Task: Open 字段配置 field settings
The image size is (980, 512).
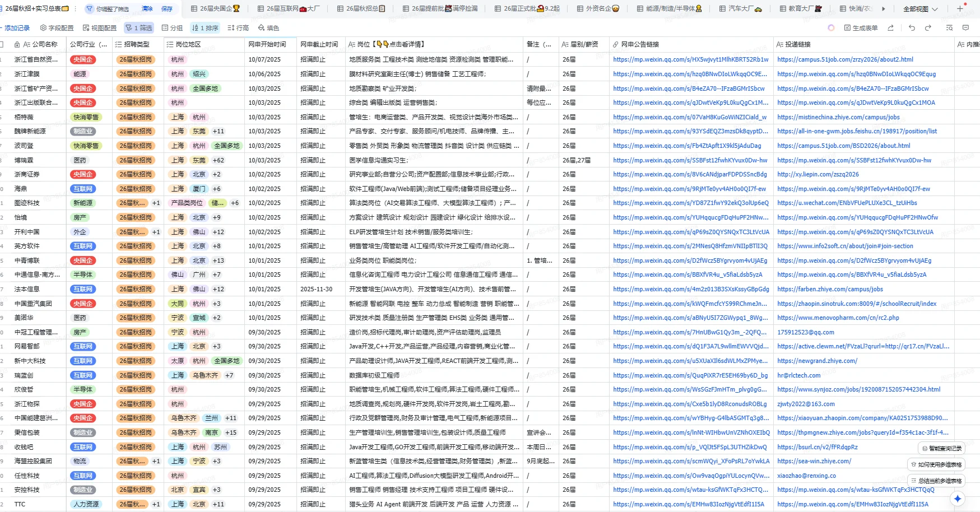Action: 57,28
